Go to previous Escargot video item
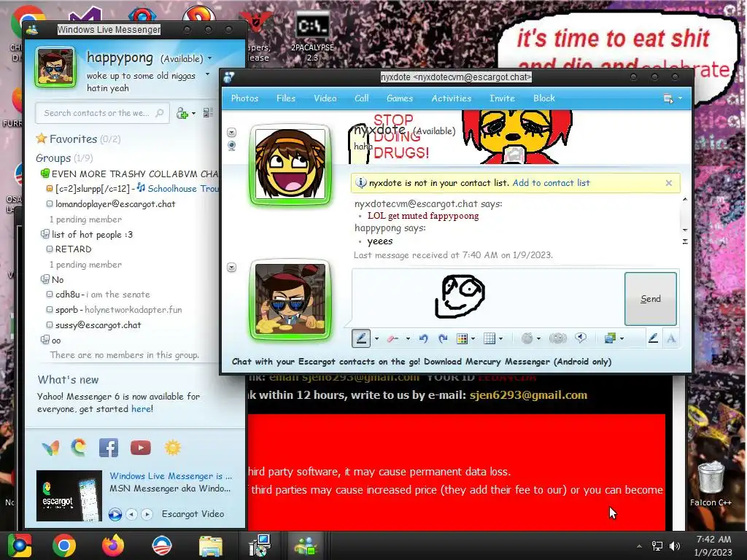The image size is (747, 560). tap(131, 514)
